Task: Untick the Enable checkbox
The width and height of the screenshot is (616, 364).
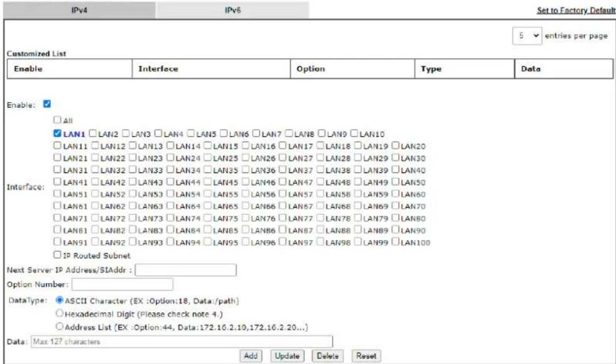Action: coord(47,104)
